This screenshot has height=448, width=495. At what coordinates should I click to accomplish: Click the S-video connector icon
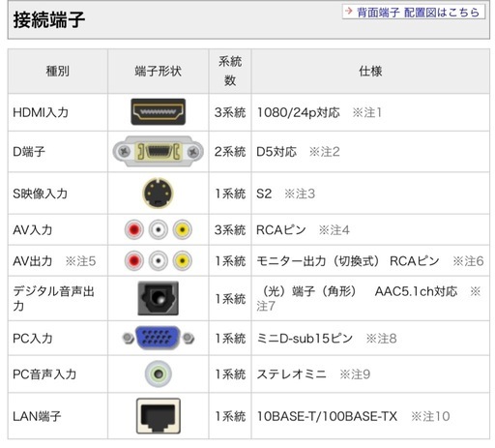158,193
